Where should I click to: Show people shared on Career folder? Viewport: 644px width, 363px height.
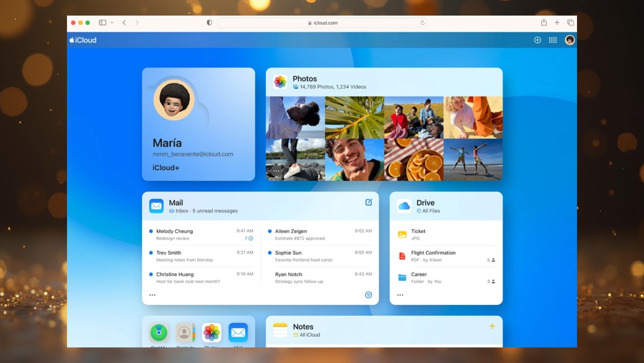point(491,281)
